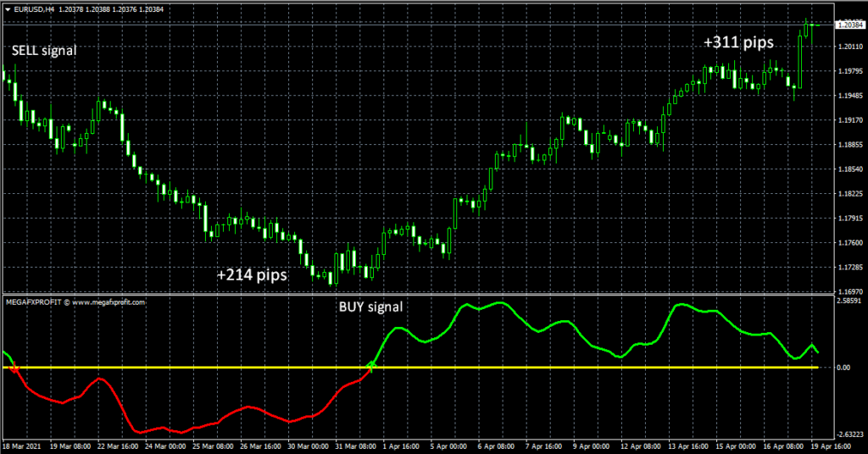Click the yellow zero-level line in indicator
868x454 pixels.
coord(509,368)
